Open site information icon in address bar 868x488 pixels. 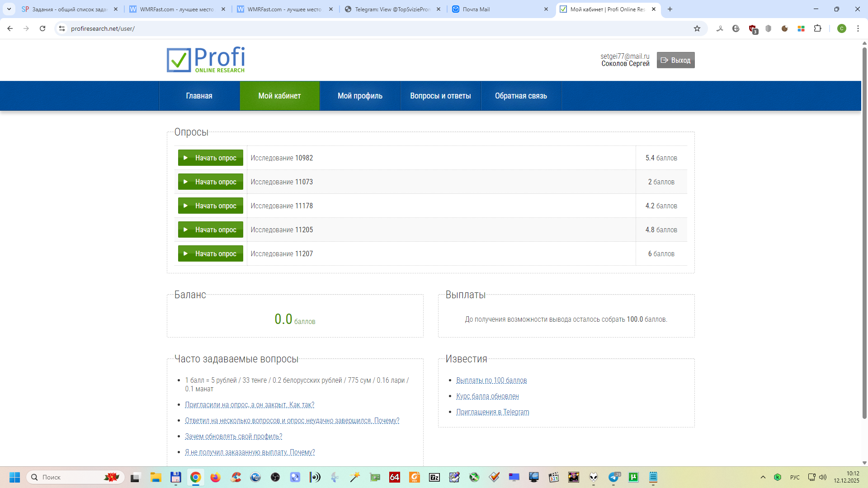tap(62, 28)
